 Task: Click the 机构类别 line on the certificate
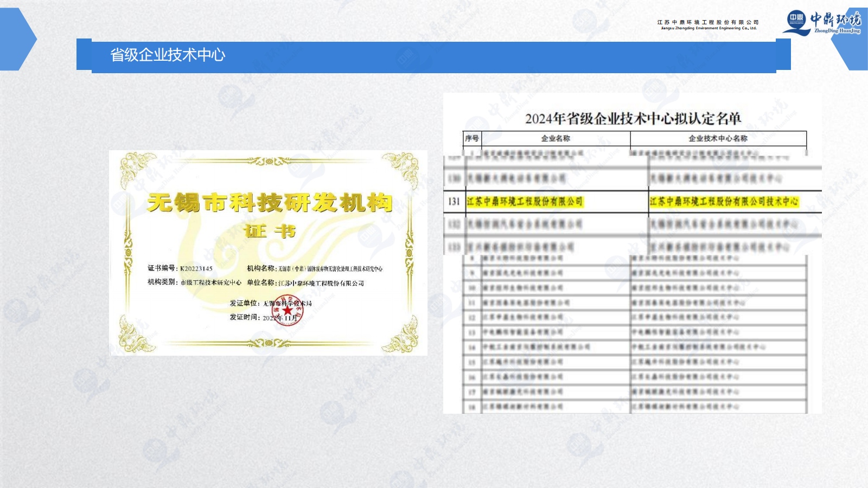[194, 282]
